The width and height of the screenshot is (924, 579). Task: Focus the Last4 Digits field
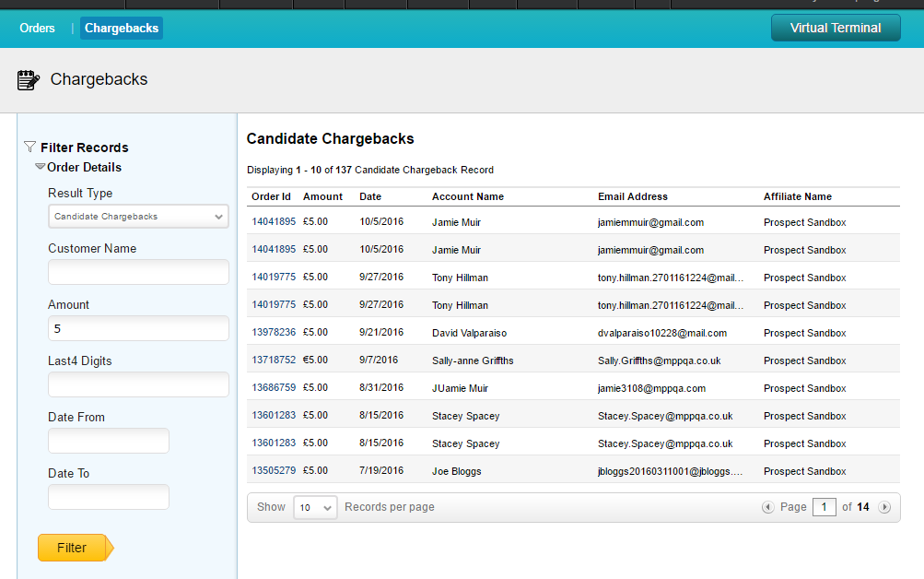click(x=138, y=384)
